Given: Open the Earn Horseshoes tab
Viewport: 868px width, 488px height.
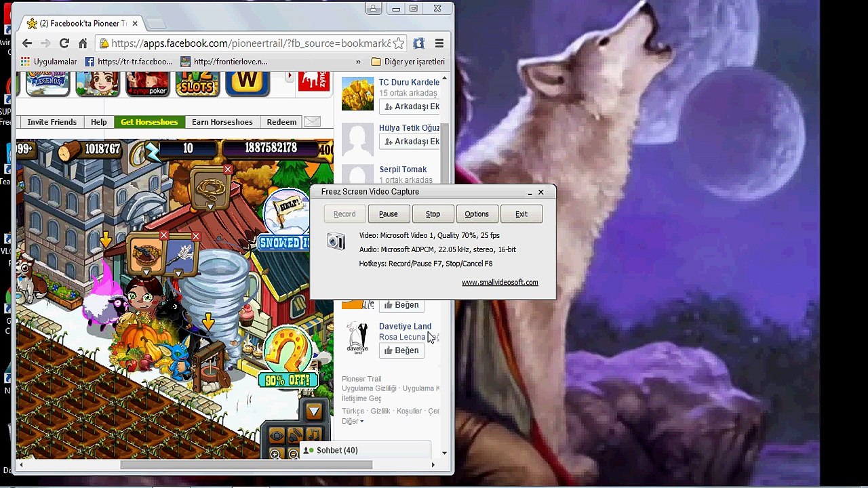Looking at the screenshot, I should 222,122.
